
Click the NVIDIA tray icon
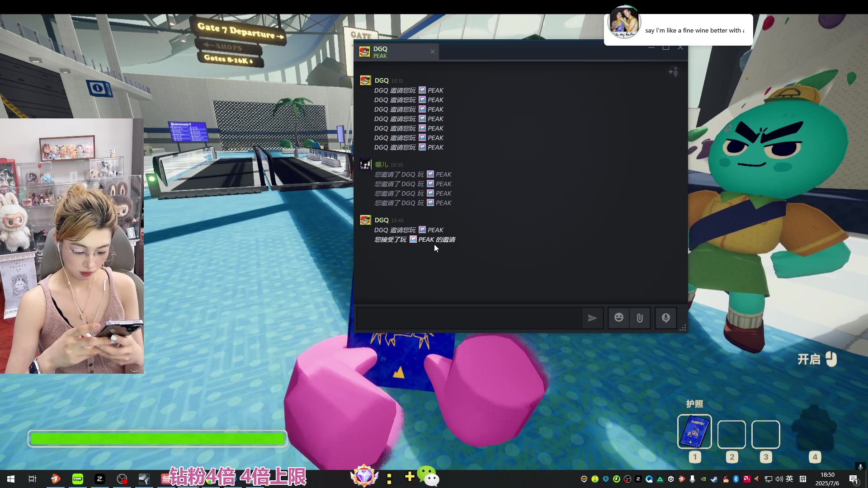point(703,479)
